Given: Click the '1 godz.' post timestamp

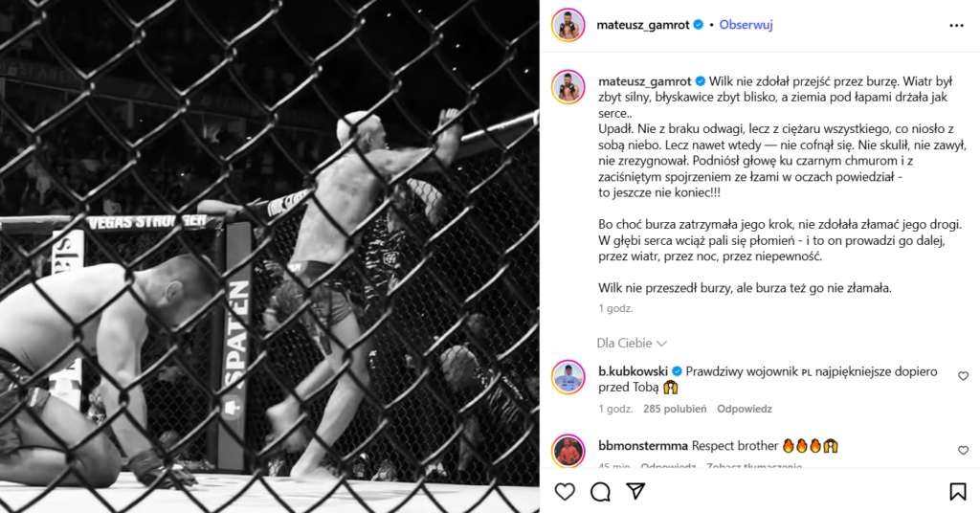Looking at the screenshot, I should pos(615,308).
